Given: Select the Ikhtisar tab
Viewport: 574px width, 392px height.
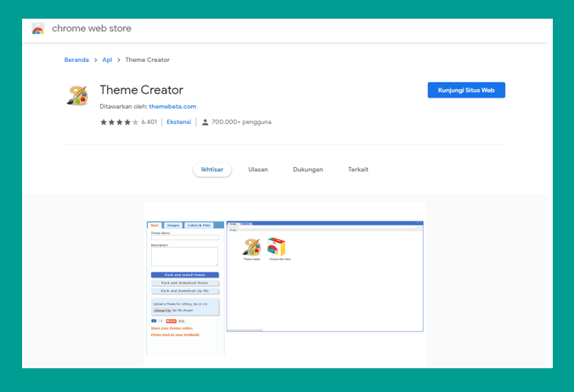Looking at the screenshot, I should (212, 170).
